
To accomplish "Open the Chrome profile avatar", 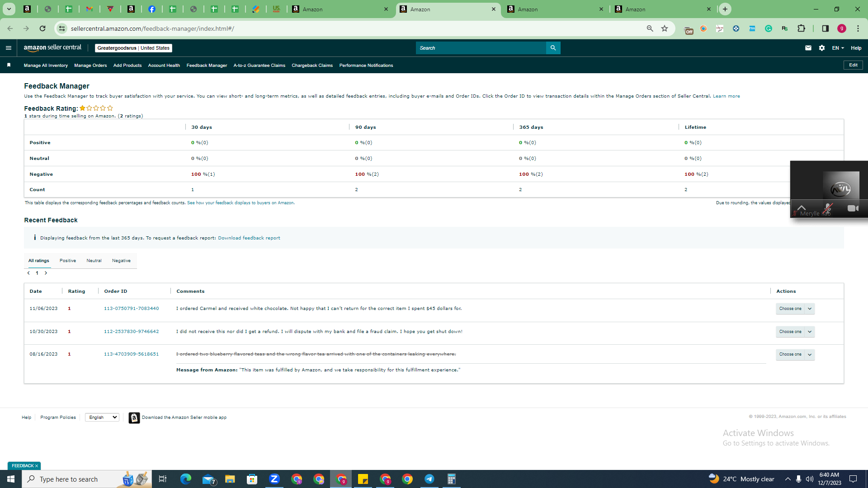I will click(x=842, y=28).
